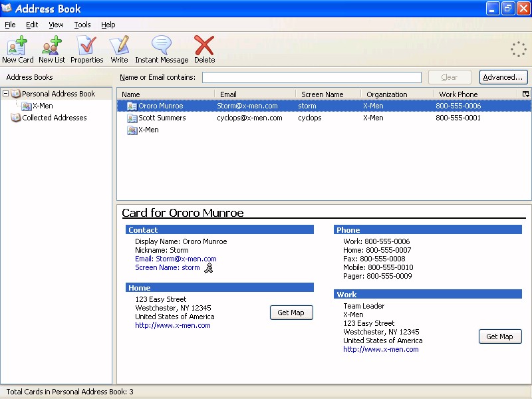532x399 pixels.
Task: Click the Team Leader job title text
Action: pos(364,306)
